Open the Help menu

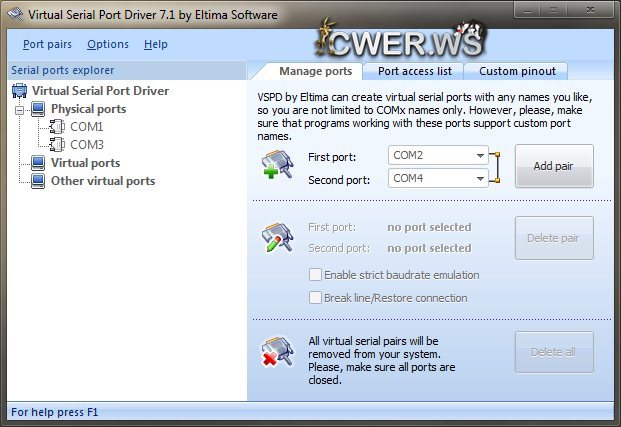tap(156, 44)
